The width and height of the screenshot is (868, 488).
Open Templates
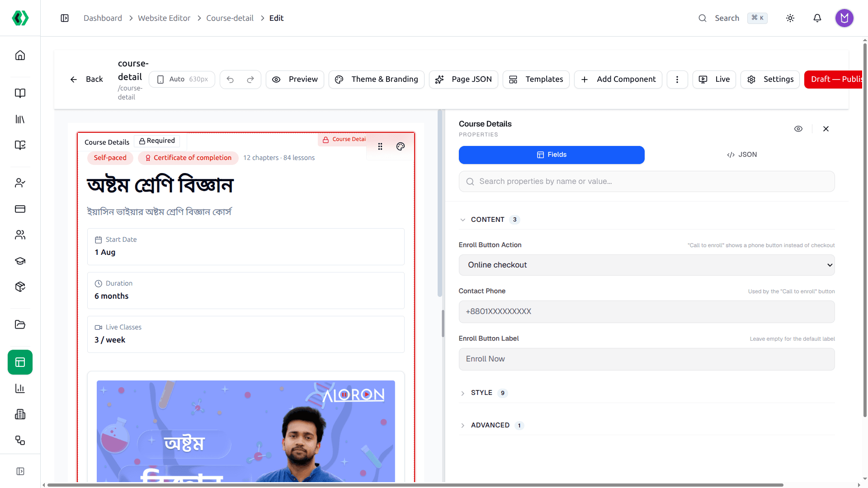536,80
